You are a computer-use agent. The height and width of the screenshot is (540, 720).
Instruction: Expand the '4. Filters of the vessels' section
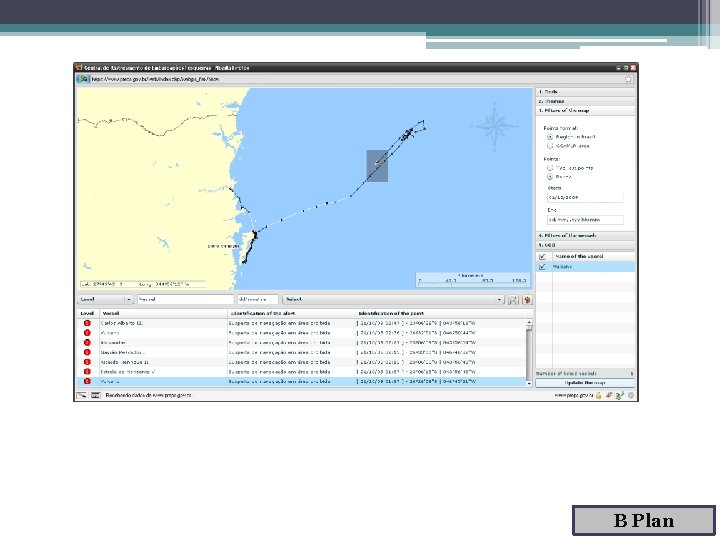(x=585, y=236)
